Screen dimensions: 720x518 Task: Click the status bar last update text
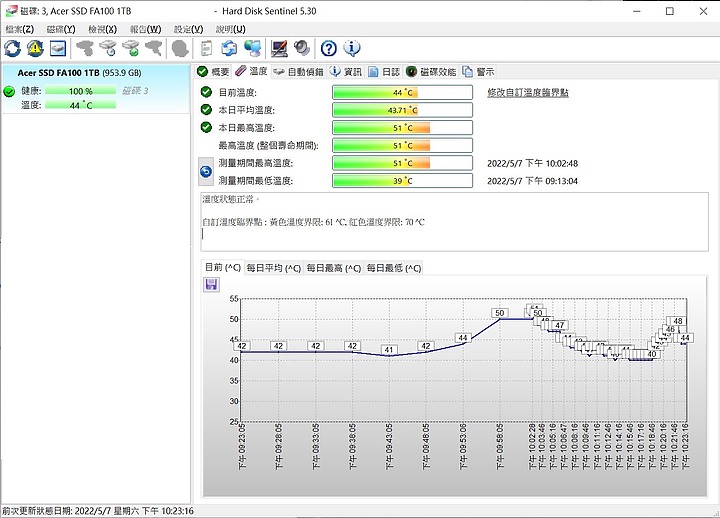tap(98, 511)
